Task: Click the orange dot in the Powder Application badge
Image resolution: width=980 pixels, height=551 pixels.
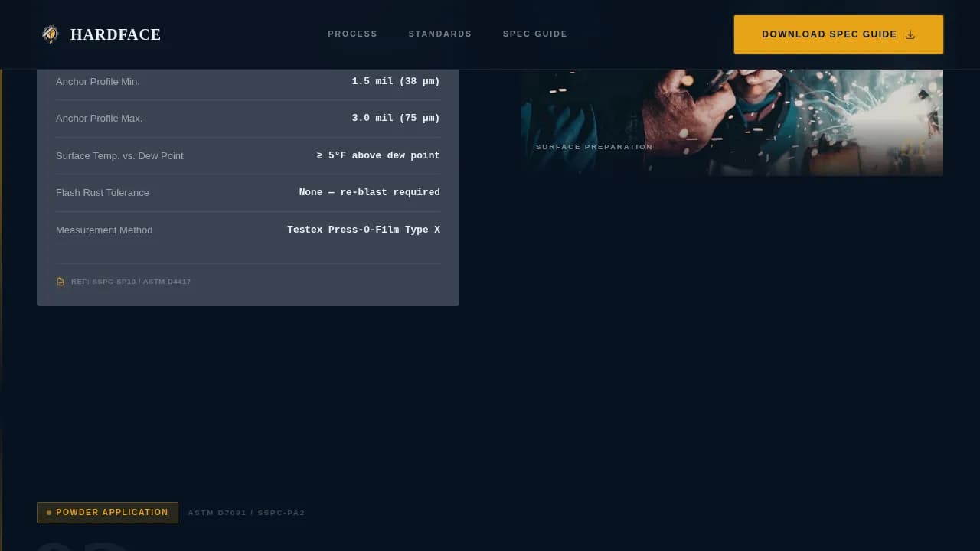Action: pos(49,513)
